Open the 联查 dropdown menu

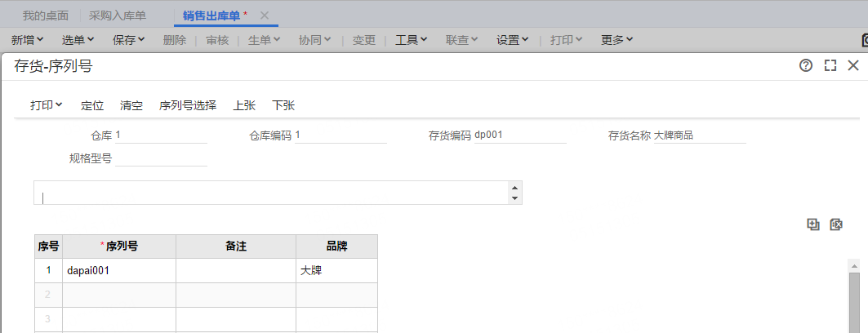point(461,40)
